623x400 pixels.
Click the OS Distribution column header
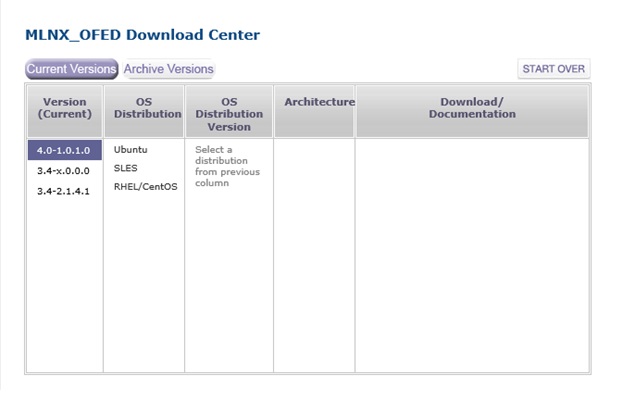[x=144, y=111]
